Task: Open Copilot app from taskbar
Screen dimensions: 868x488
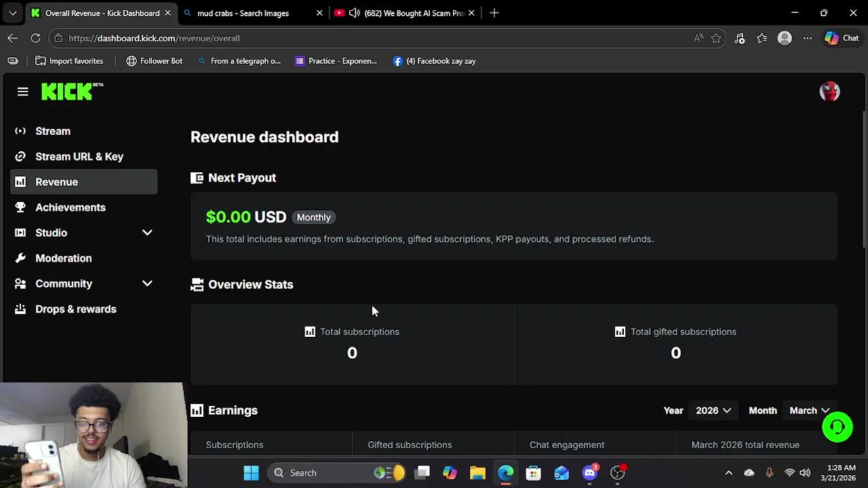Action: 450,473
